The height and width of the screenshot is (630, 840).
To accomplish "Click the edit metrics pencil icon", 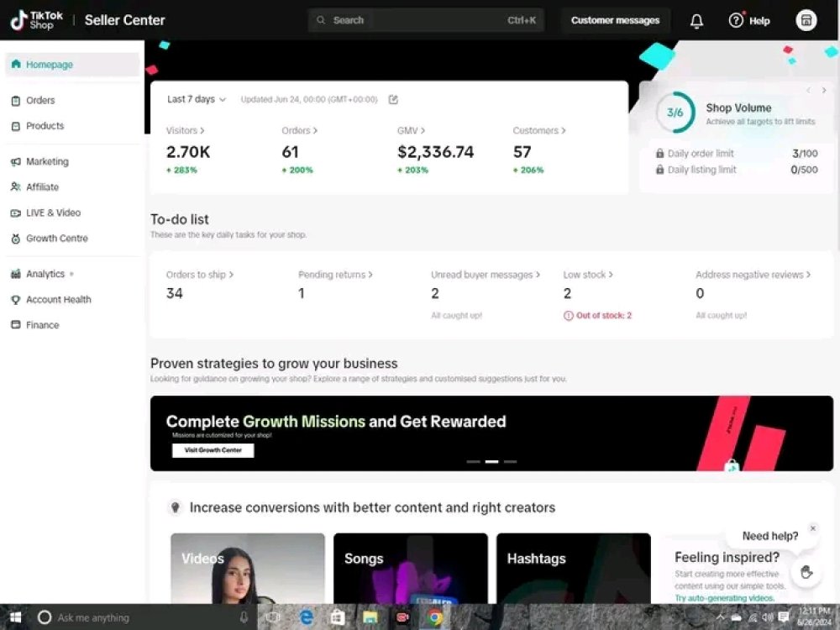I will (393, 100).
